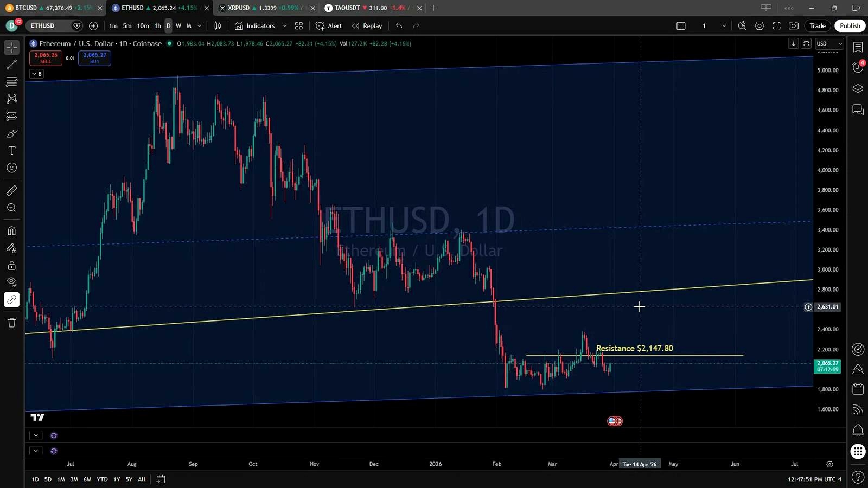Image resolution: width=868 pixels, height=488 pixels.
Task: Activate the Magnet snapping mode
Action: tap(11, 231)
